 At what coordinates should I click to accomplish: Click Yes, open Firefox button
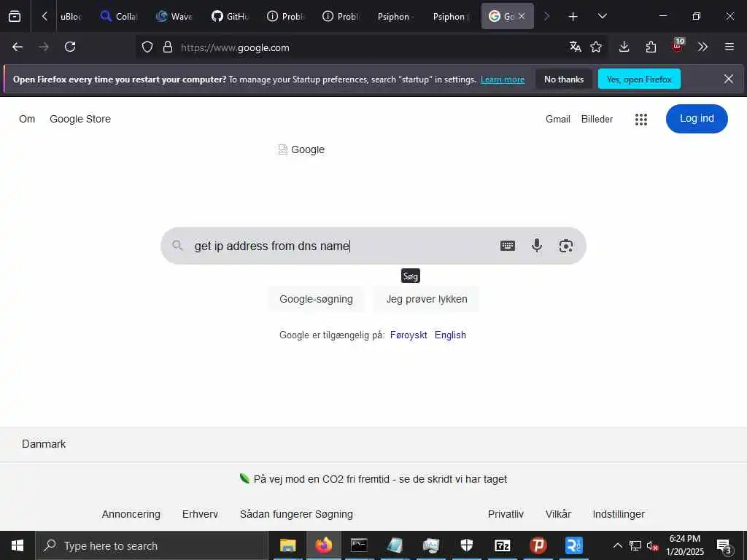pyautogui.click(x=639, y=79)
